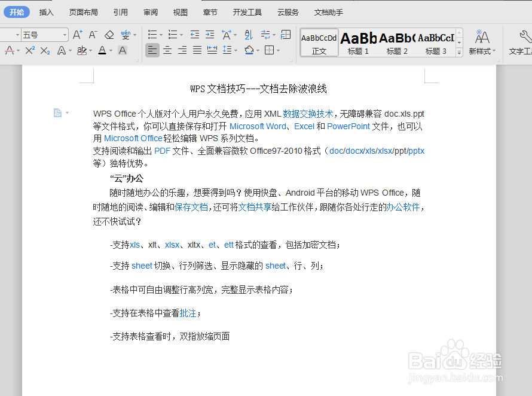Center align text
The width and height of the screenshot is (532, 396).
tap(167, 51)
